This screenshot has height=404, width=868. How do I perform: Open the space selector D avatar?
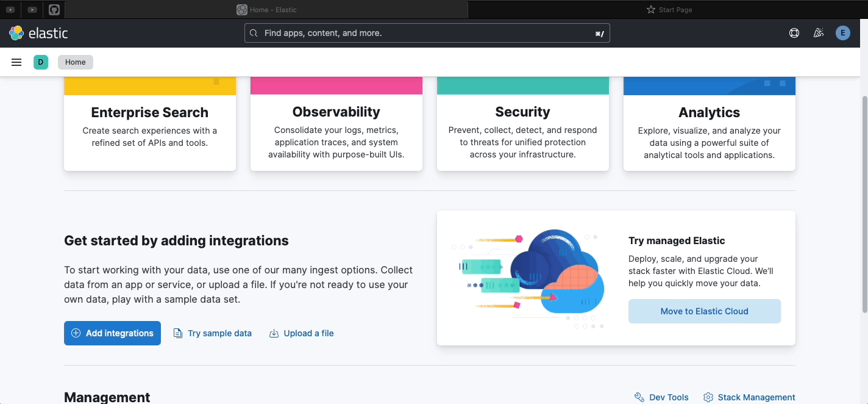(41, 62)
